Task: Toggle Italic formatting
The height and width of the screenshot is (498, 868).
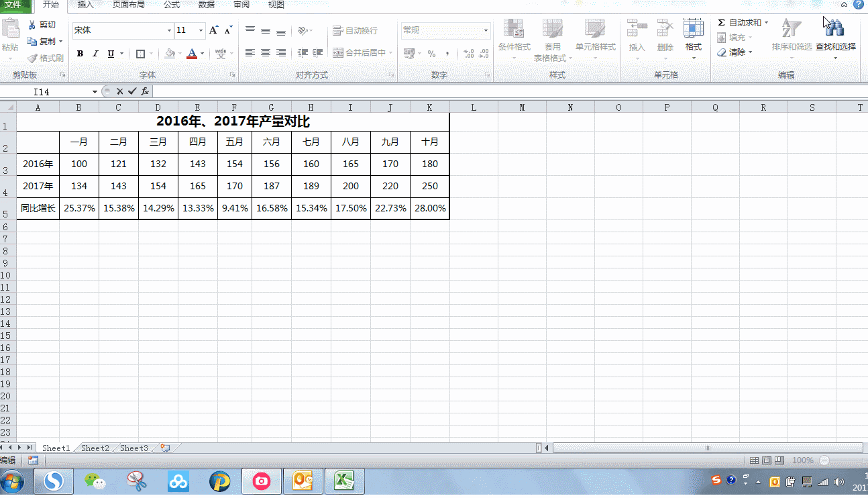Action: pyautogui.click(x=95, y=54)
